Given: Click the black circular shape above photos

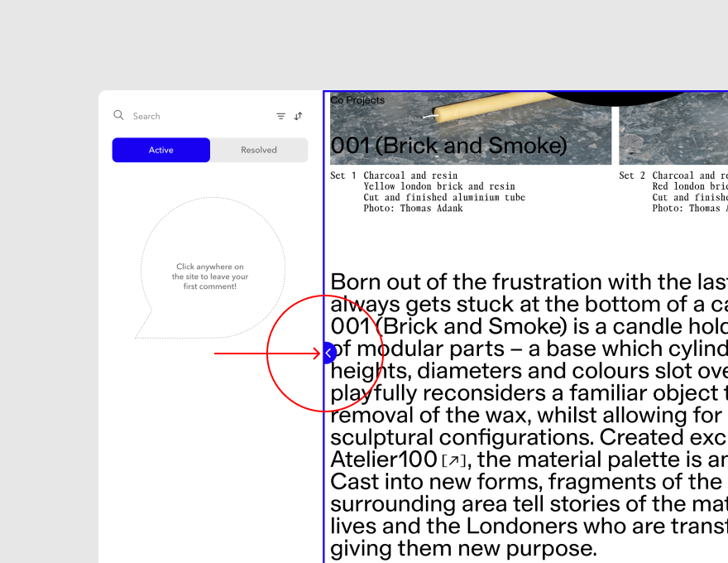Looking at the screenshot, I should [637, 99].
